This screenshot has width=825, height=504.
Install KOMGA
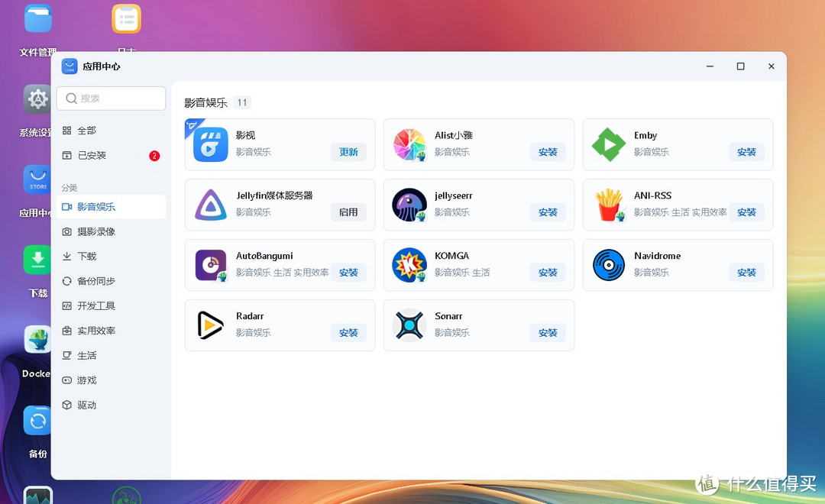tap(548, 273)
